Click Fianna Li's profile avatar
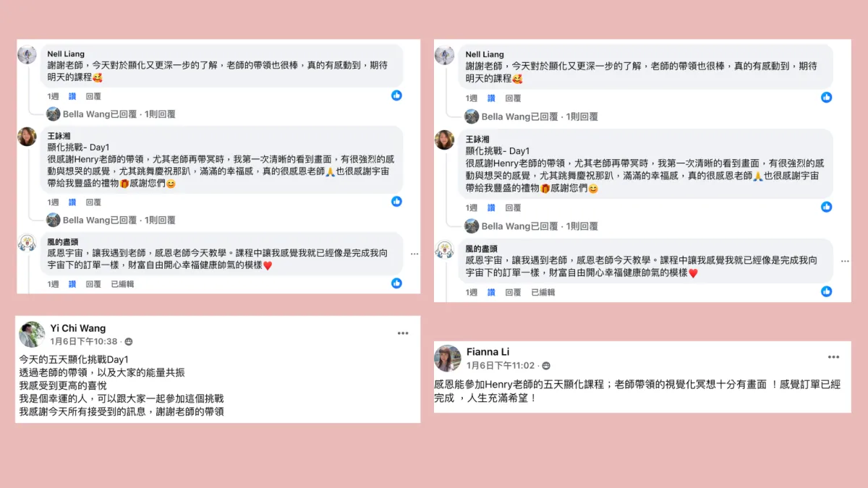This screenshot has height=488, width=868. 448,358
